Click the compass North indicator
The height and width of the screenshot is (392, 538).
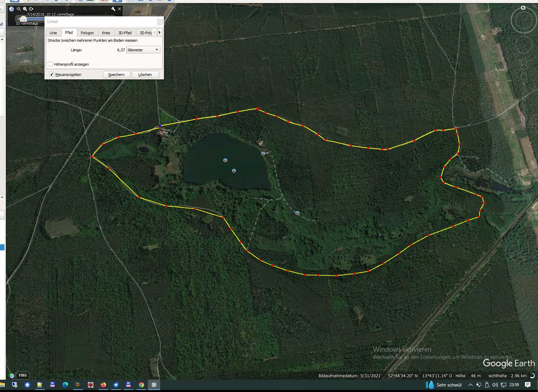pyautogui.click(x=523, y=8)
